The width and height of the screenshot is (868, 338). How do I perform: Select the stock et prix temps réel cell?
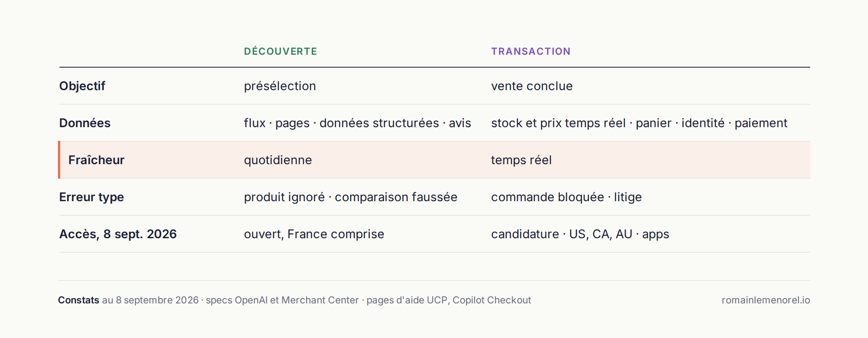point(639,123)
